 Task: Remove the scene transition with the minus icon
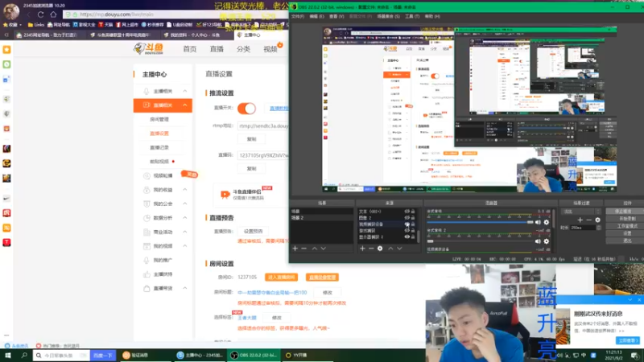pos(588,220)
